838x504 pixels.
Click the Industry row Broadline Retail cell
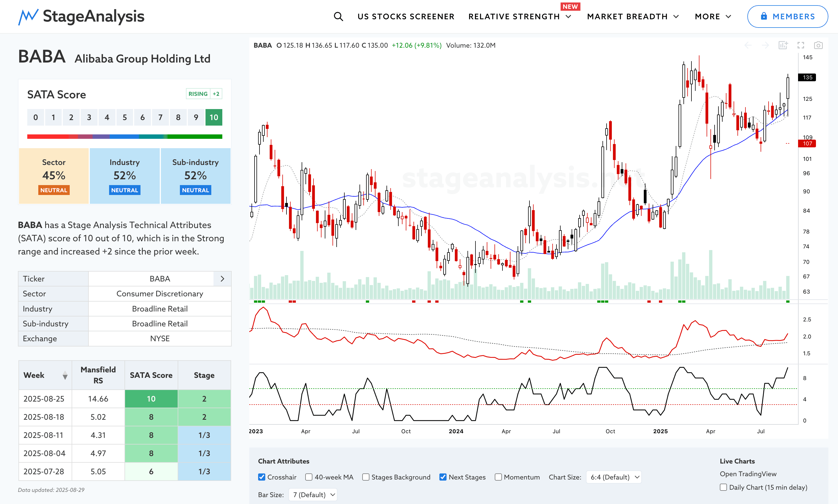160,309
